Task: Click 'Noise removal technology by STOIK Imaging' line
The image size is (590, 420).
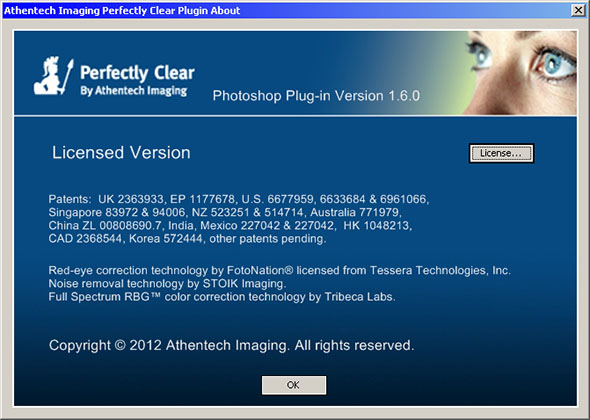Action: (x=167, y=283)
